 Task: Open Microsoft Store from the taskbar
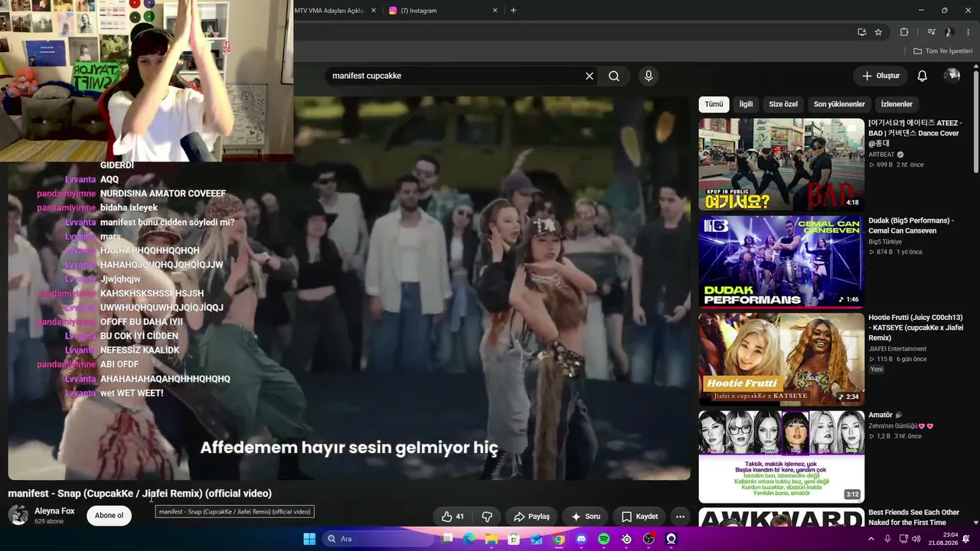(514, 539)
